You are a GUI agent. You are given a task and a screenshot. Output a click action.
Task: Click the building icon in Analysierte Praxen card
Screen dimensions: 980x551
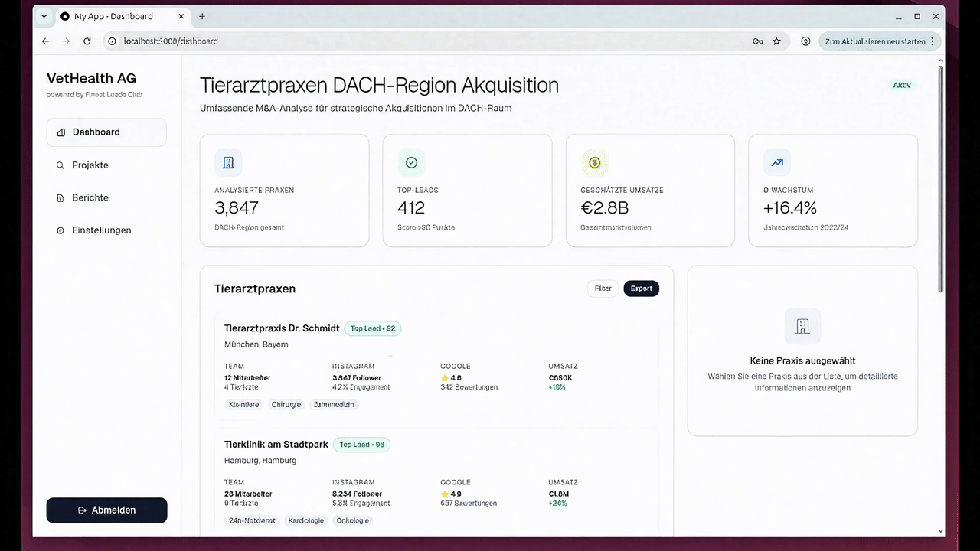[x=228, y=163]
